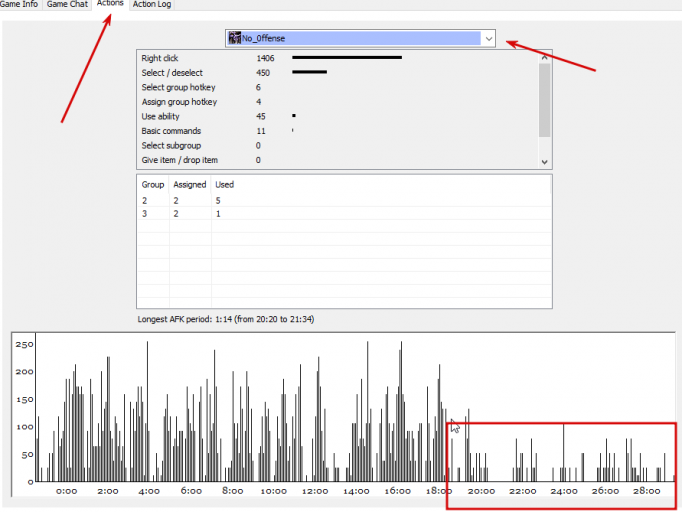
Task: Select group 3 row in hotkey table
Action: (344, 214)
